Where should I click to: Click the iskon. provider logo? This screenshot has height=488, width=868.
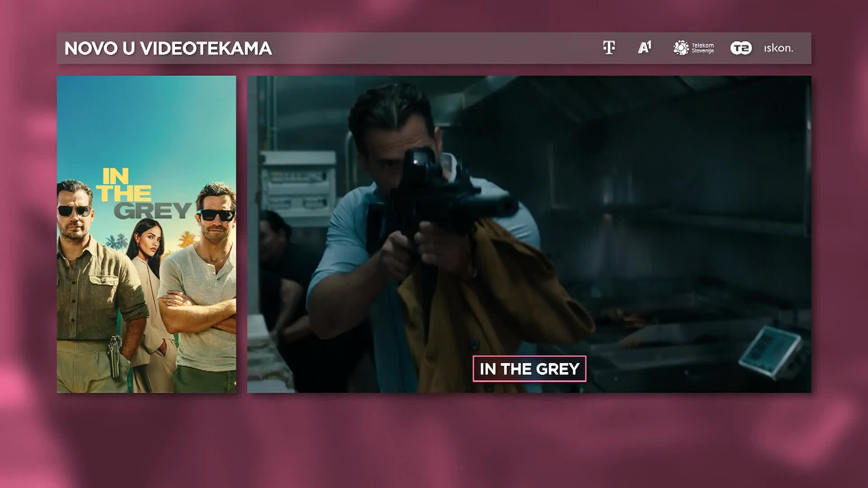(778, 48)
